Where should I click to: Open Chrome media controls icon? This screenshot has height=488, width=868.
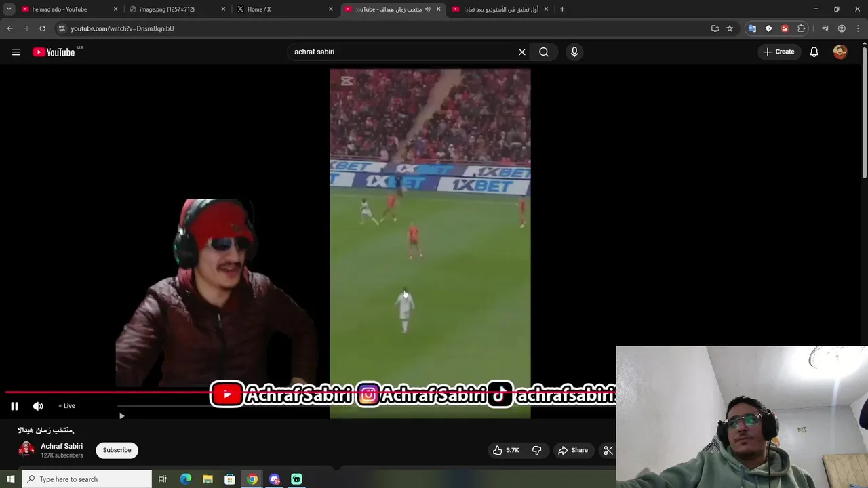(825, 28)
